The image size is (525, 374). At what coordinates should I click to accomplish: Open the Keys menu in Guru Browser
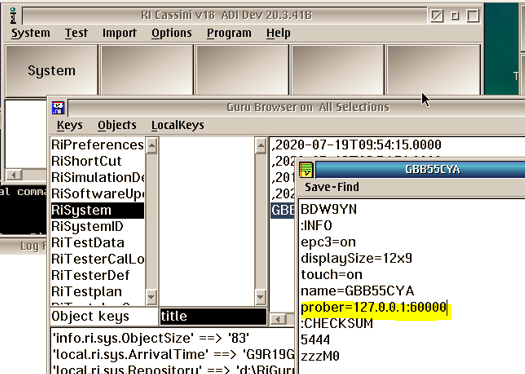69,125
